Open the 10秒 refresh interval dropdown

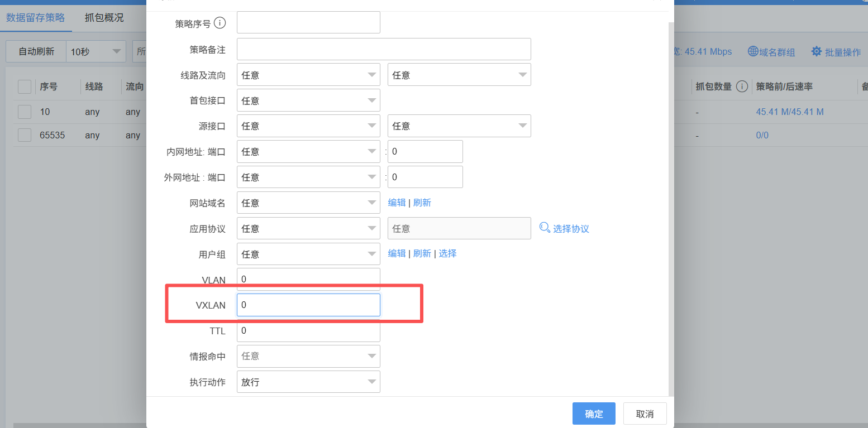pyautogui.click(x=96, y=51)
